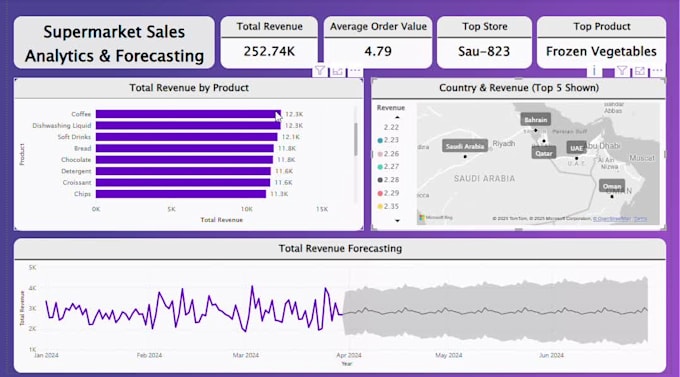This screenshot has height=377, width=680.
Task: Click the Microsoft Bing logo on the map
Action: pyautogui.click(x=436, y=217)
